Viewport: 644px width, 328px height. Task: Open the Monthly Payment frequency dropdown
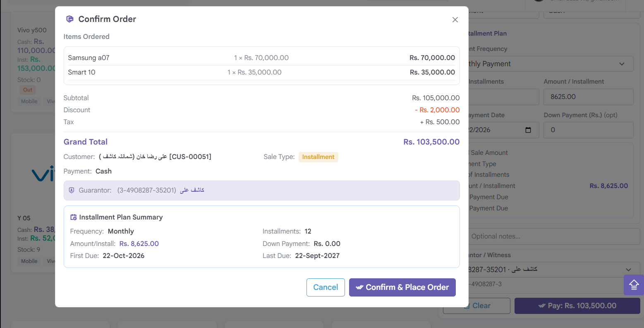coord(551,64)
